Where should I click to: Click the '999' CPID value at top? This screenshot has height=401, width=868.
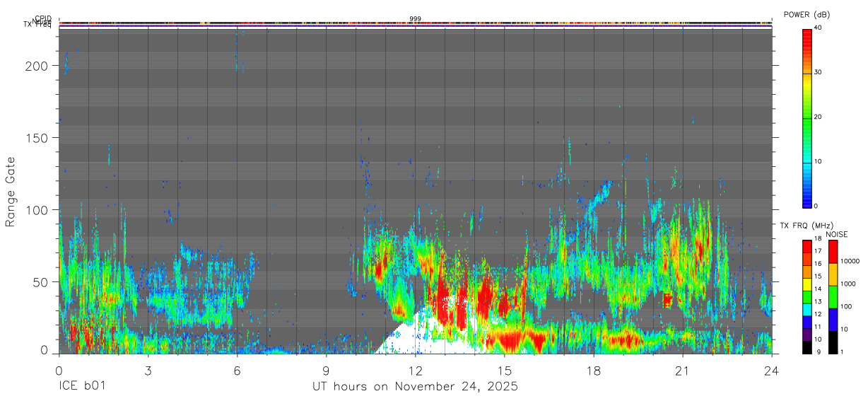[x=416, y=18]
